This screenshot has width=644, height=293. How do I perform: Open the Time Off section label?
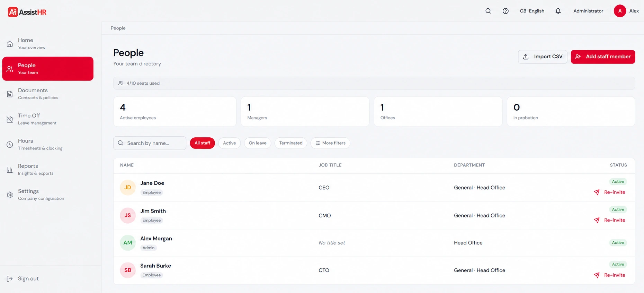29,115
